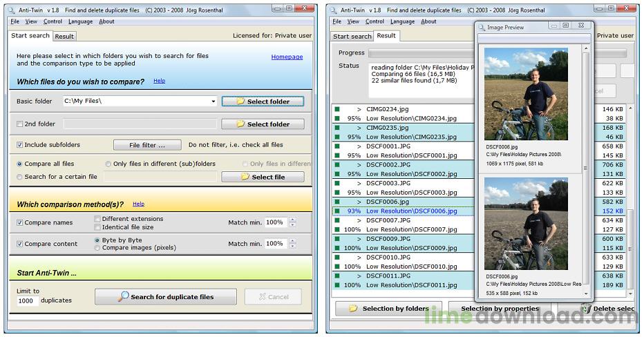644x337 pixels.
Task: Click Select folder button for 2nd folder
Action: (263, 124)
